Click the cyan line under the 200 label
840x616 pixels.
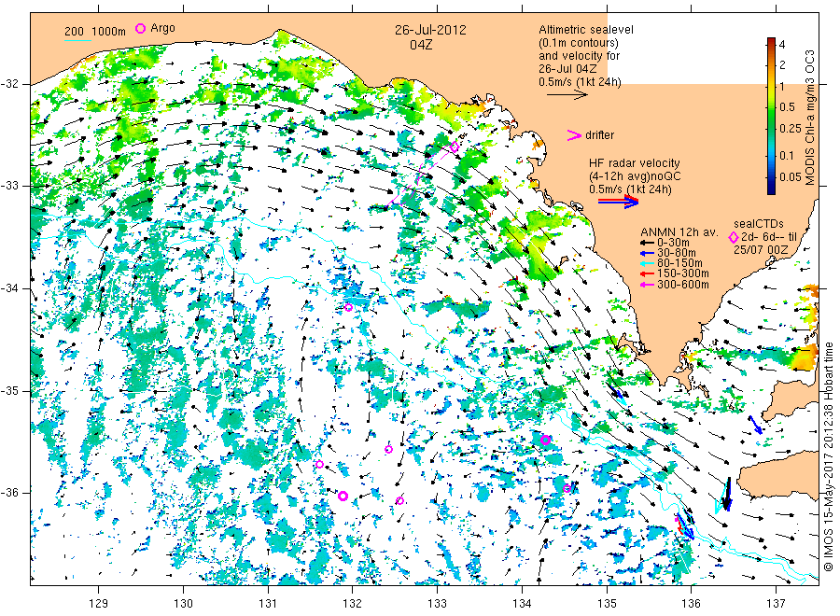77,39
